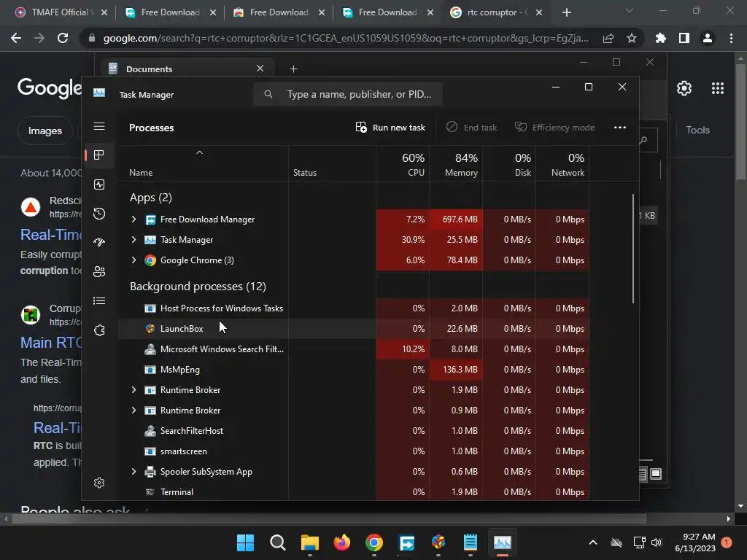Switch to rtc corruptor Chrome tab
Image resolution: width=747 pixels, height=560 pixels.
pyautogui.click(x=497, y=12)
